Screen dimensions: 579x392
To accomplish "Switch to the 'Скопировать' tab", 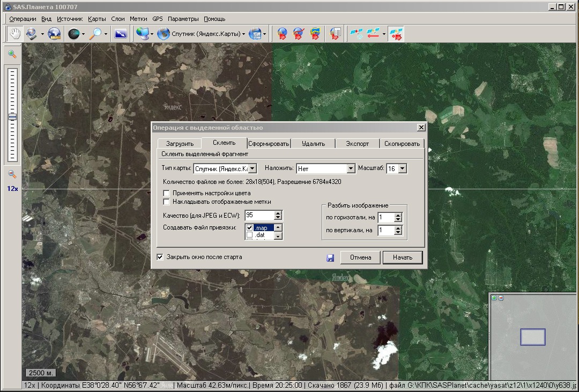I will [x=402, y=144].
